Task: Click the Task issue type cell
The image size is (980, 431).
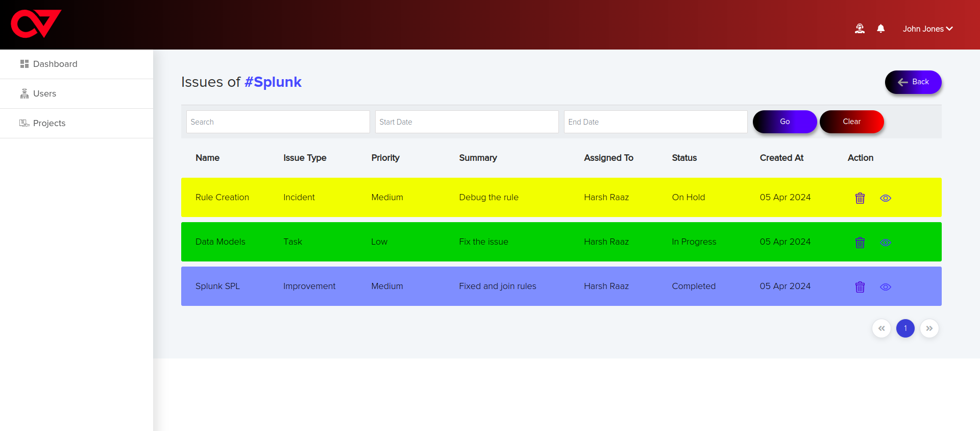Action: click(292, 242)
